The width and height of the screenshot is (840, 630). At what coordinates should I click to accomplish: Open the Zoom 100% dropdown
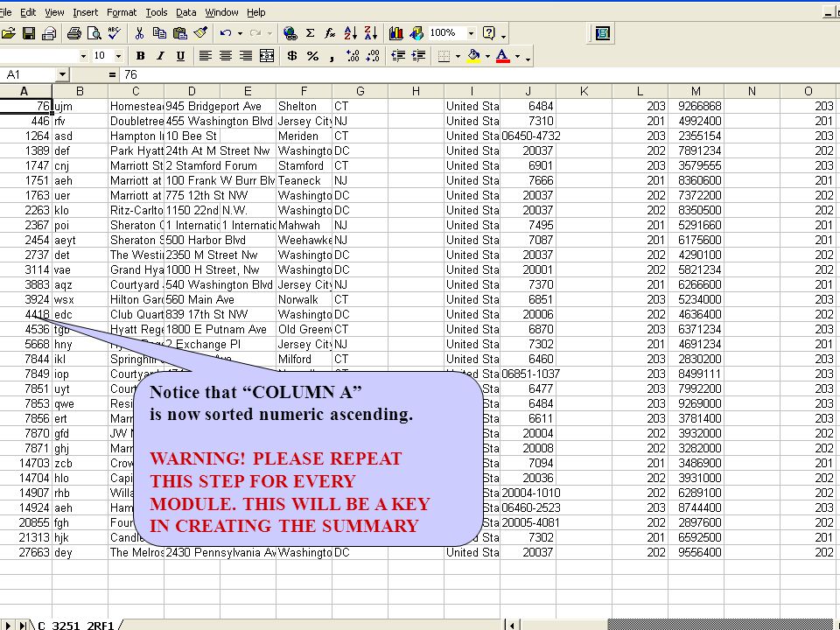tap(471, 33)
